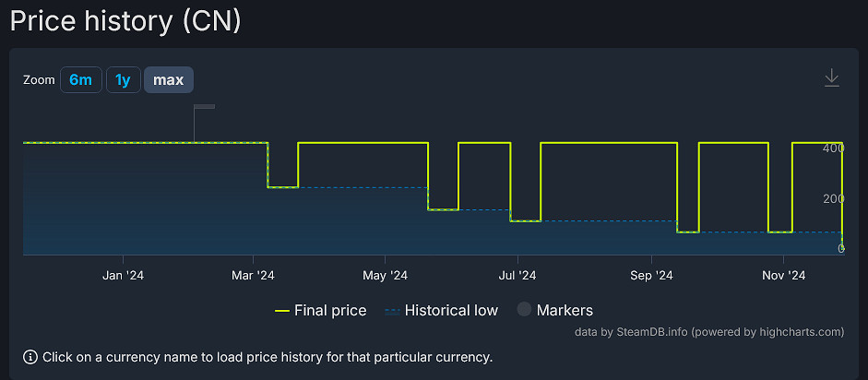Viewport: 868px width, 380px height.
Task: Click the grey Markers legend circle
Action: (524, 310)
